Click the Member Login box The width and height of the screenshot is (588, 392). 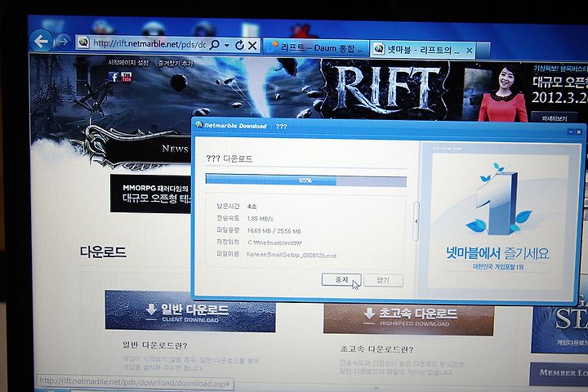[x=559, y=373]
